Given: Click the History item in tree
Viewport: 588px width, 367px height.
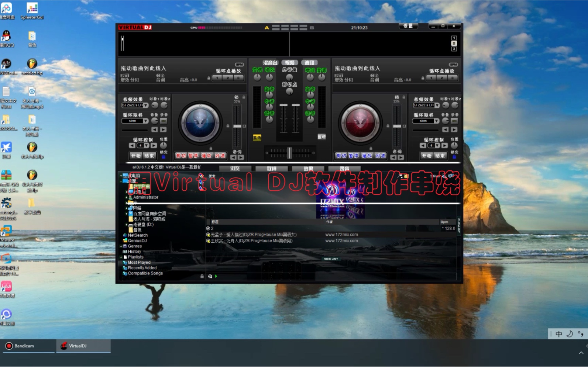Looking at the screenshot, I should pos(132,252).
